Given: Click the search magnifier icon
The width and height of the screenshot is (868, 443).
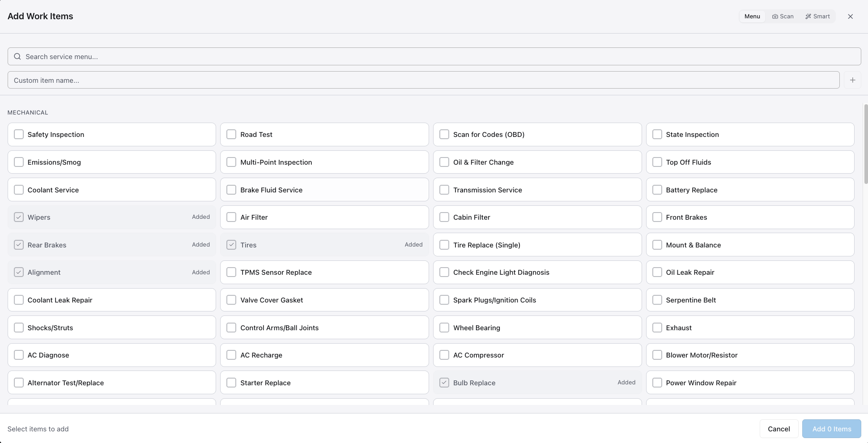Looking at the screenshot, I should tap(17, 56).
